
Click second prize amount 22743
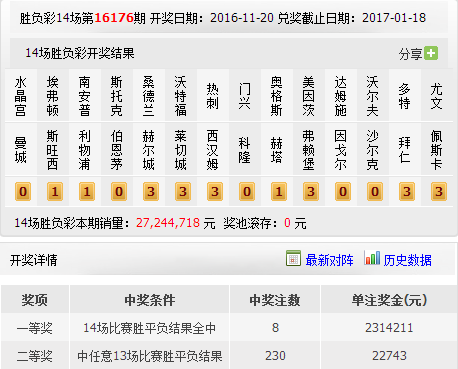click(x=389, y=356)
